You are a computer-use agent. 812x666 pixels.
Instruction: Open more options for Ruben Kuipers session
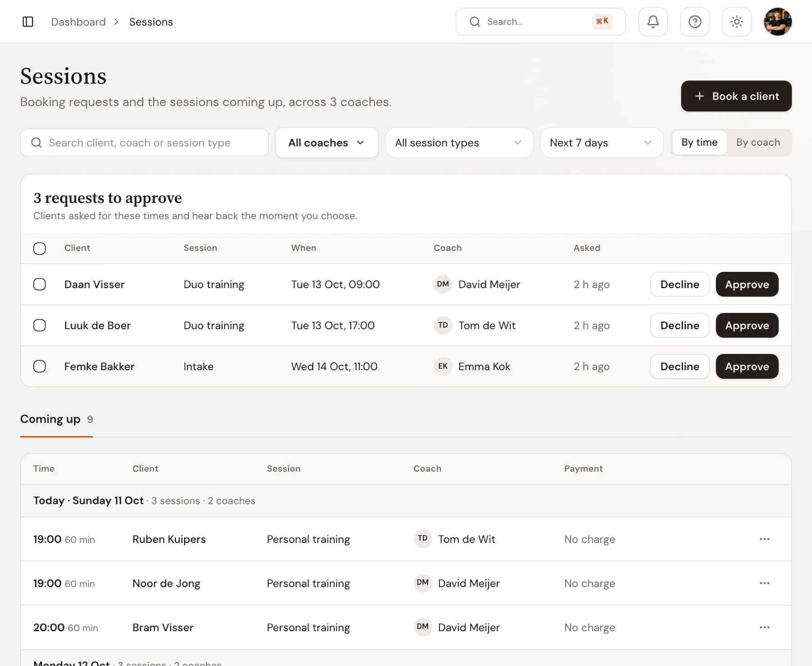tap(765, 539)
